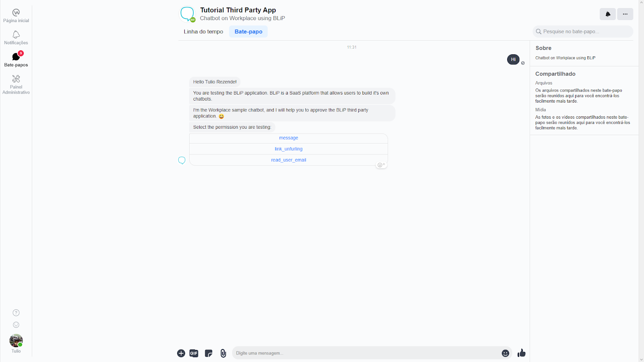Open the emoji picker in message box
This screenshot has width=644, height=362.
tap(506, 353)
